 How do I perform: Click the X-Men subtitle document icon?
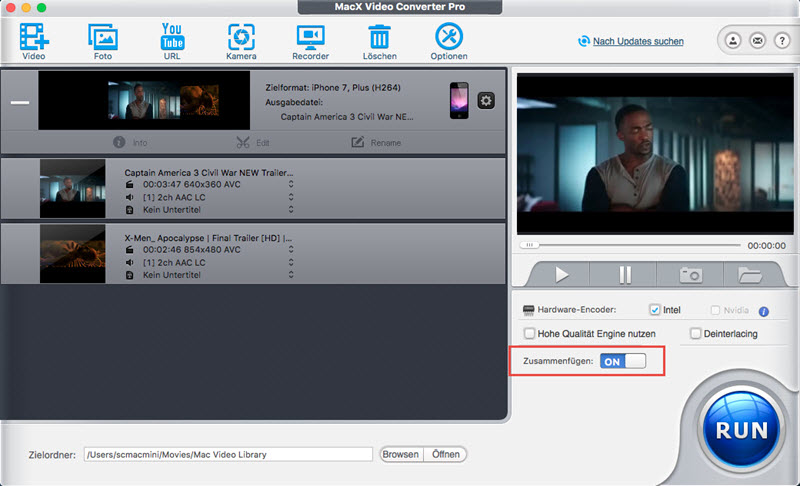pos(130,275)
